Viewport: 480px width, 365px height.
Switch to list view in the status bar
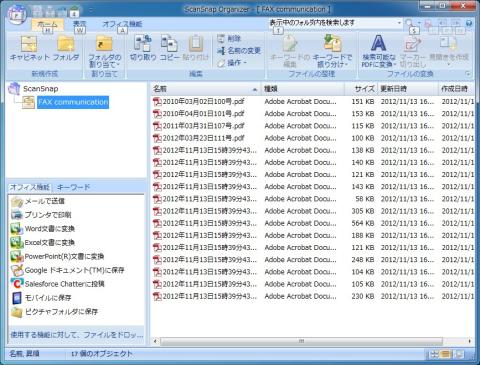(446, 354)
